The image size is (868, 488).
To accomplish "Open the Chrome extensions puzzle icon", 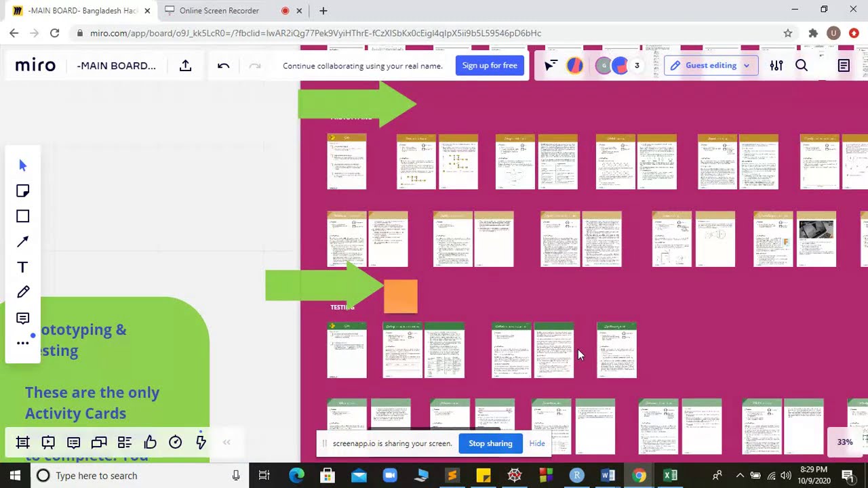I will click(813, 33).
